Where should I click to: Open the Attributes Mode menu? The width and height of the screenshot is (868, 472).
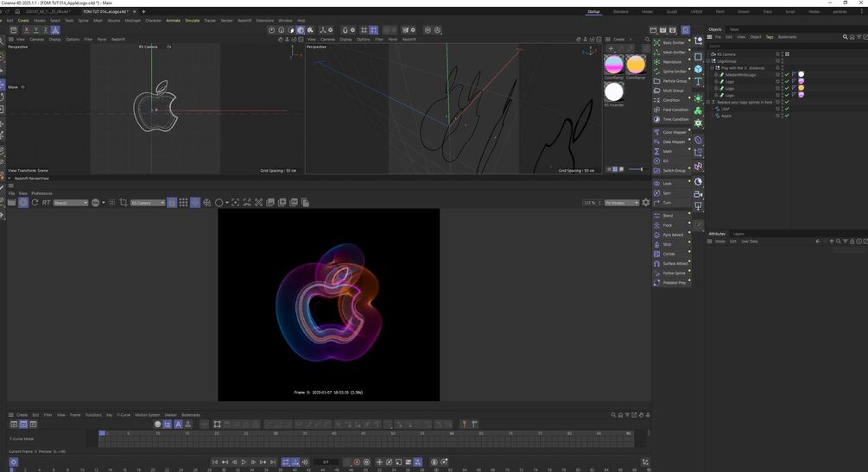click(x=719, y=242)
